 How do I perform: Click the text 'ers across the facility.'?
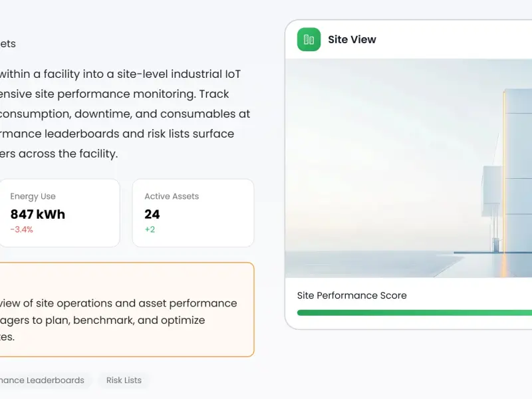pos(59,154)
